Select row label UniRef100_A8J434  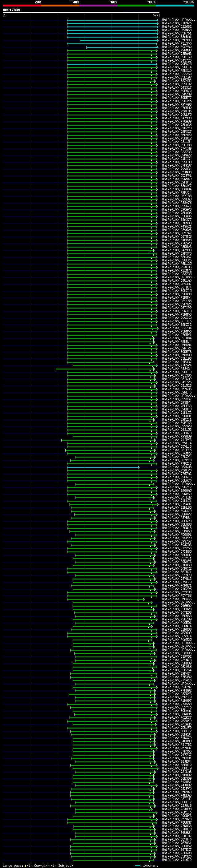pyautogui.click(x=177, y=369)
